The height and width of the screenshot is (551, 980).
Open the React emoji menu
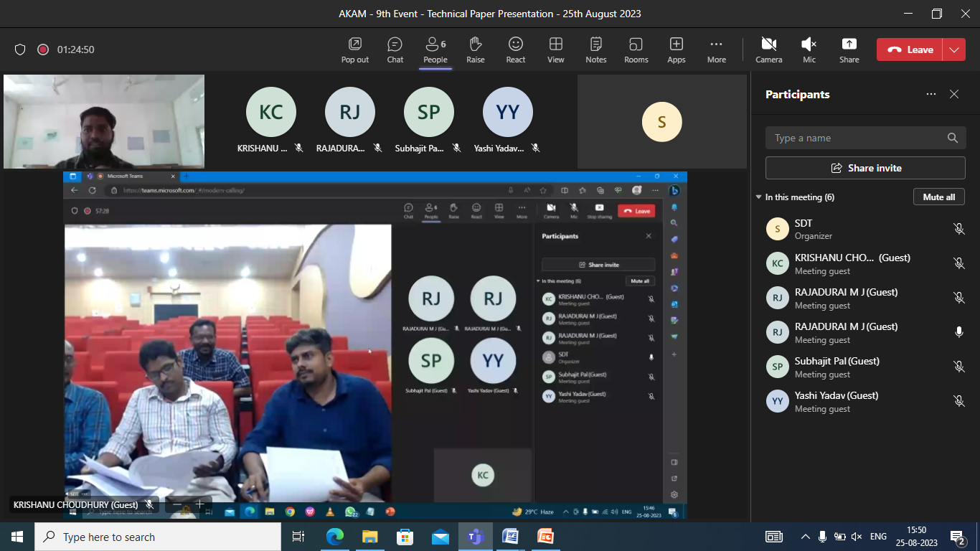click(515, 50)
